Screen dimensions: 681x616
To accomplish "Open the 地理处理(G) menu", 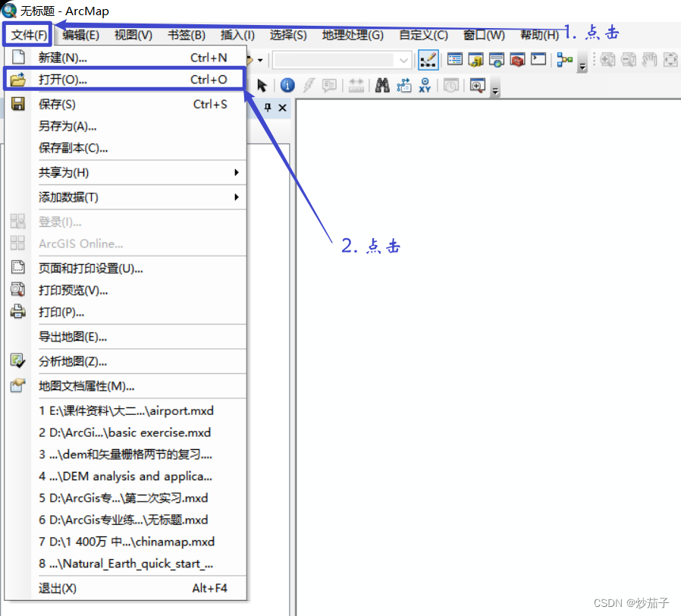I will point(353,35).
